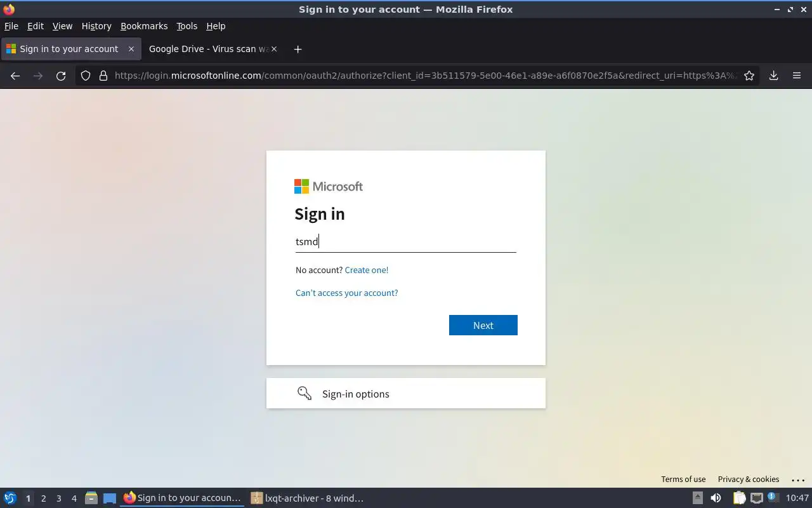The image size is (812, 508).
Task: Show site security padlock information
Action: point(103,76)
